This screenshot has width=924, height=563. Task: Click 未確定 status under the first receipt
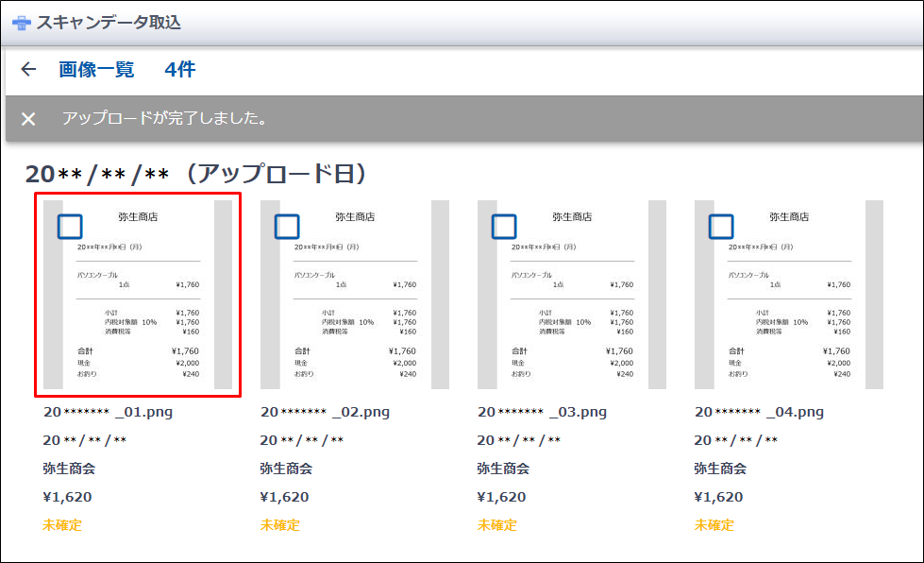[62, 525]
